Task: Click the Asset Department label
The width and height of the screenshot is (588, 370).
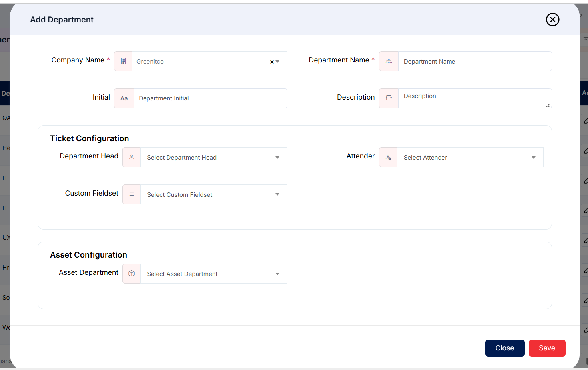Action: (x=88, y=272)
